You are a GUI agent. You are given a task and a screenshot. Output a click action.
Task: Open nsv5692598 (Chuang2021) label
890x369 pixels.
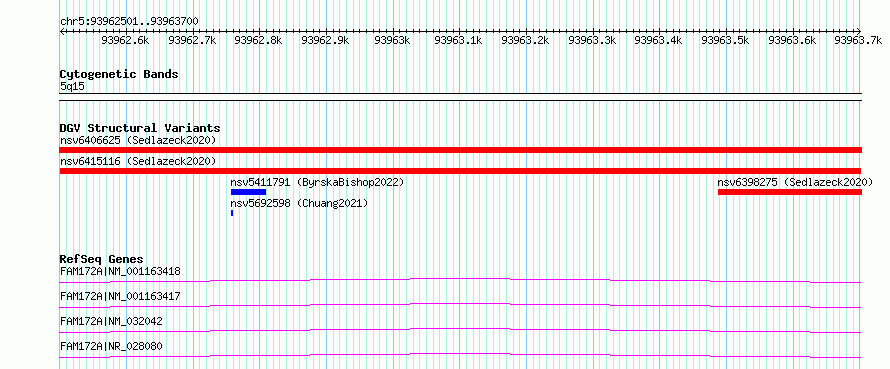(x=299, y=203)
